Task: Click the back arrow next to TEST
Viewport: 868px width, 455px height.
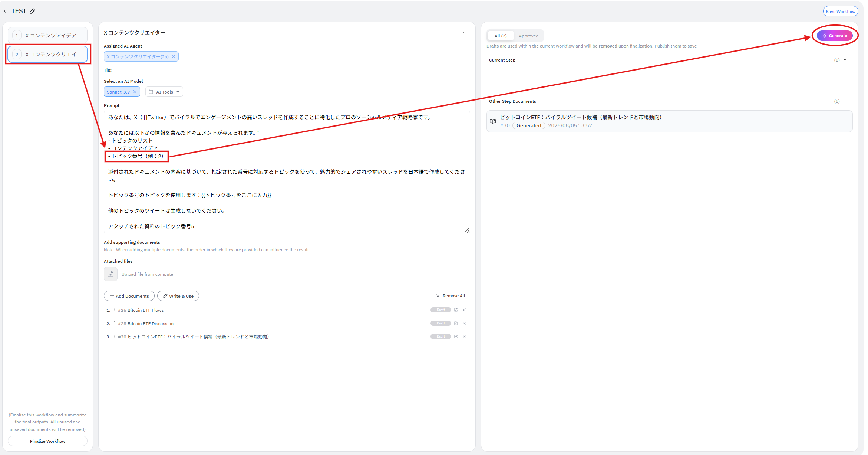Action: (6, 11)
